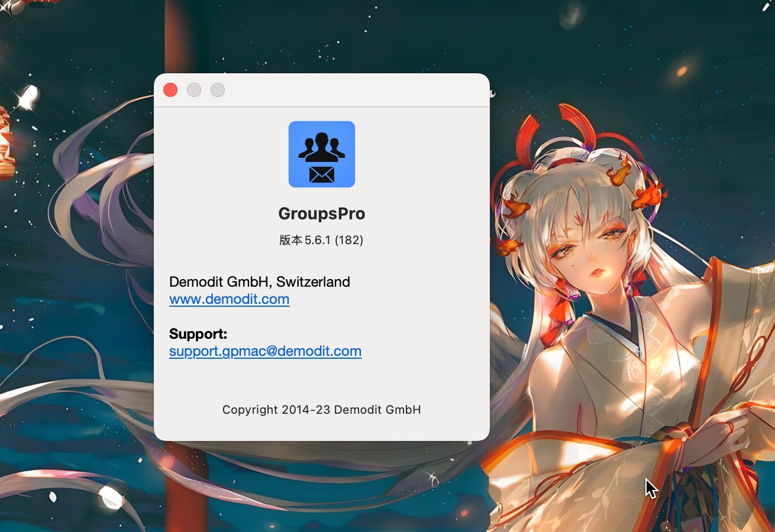Click the GroupsPro app icon

tap(322, 154)
